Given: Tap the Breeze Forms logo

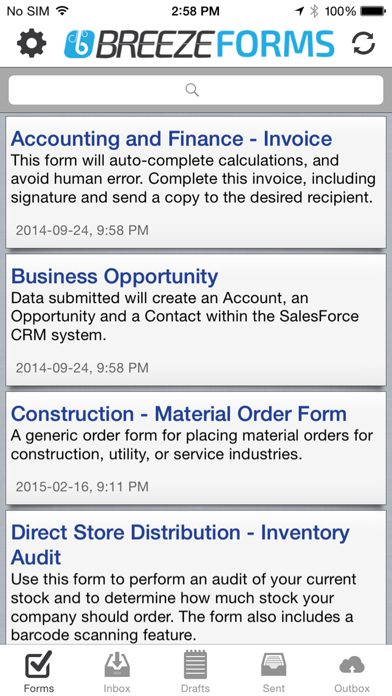Looking at the screenshot, I should 199,44.
